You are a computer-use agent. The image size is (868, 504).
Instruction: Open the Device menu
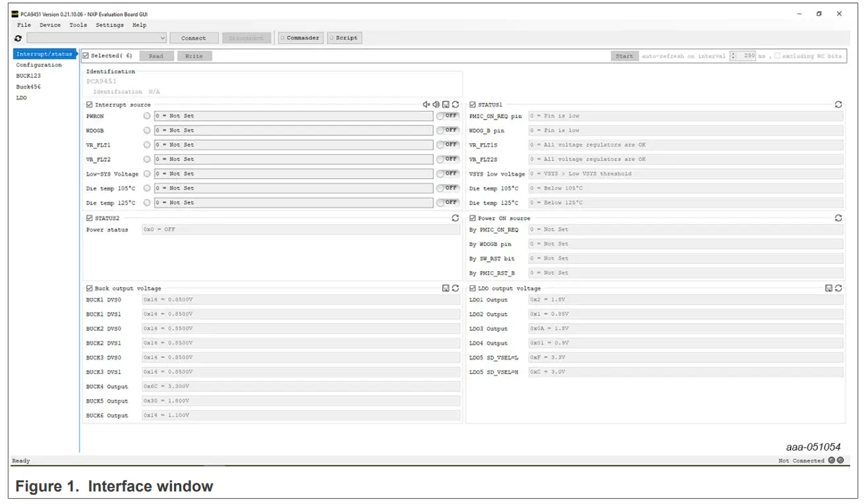pyautogui.click(x=50, y=25)
